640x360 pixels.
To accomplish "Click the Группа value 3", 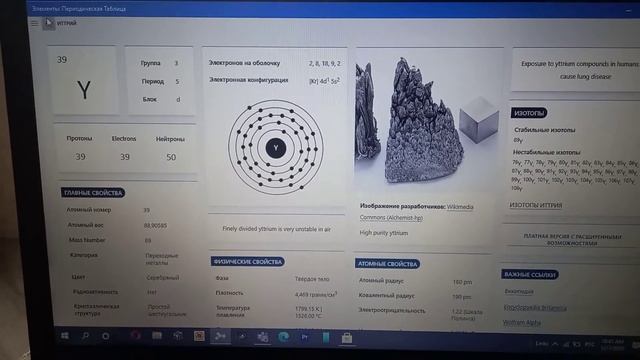I will (x=176, y=63).
